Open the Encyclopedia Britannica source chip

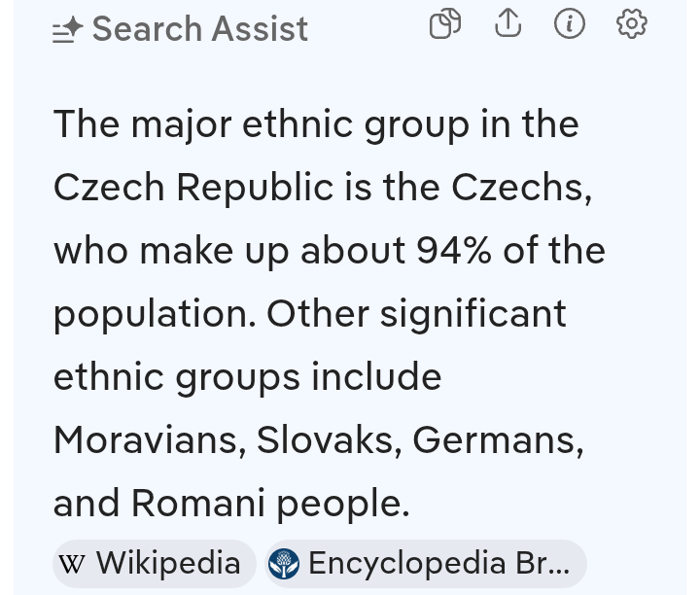click(426, 564)
